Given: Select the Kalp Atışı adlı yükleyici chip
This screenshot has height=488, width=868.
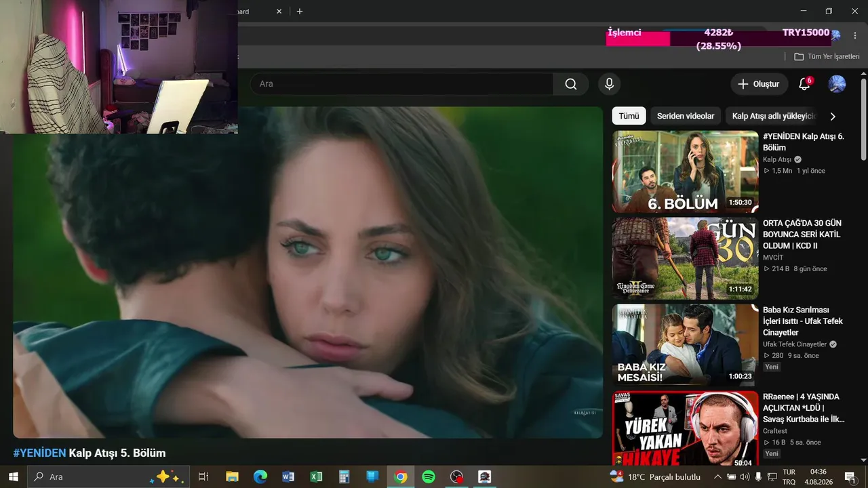Looking at the screenshot, I should click(x=772, y=116).
